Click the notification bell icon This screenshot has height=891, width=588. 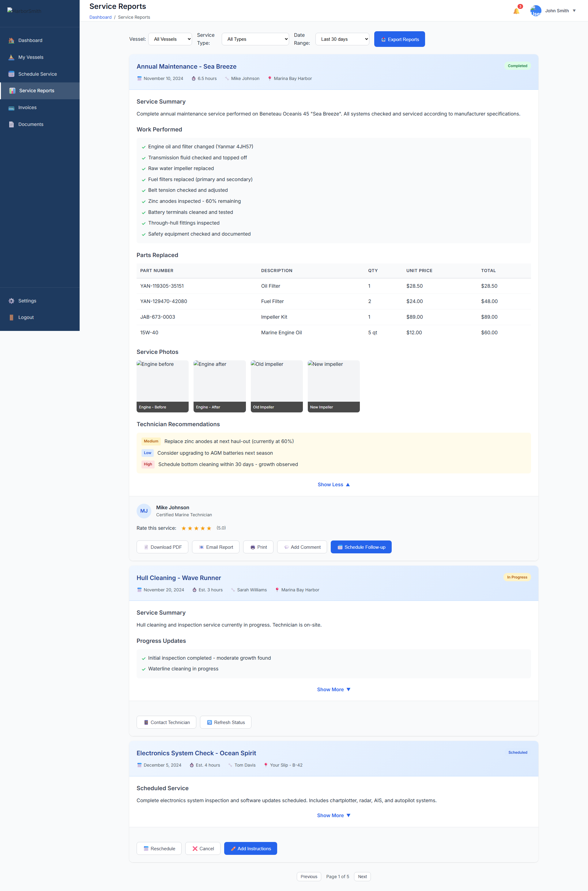pyautogui.click(x=516, y=11)
